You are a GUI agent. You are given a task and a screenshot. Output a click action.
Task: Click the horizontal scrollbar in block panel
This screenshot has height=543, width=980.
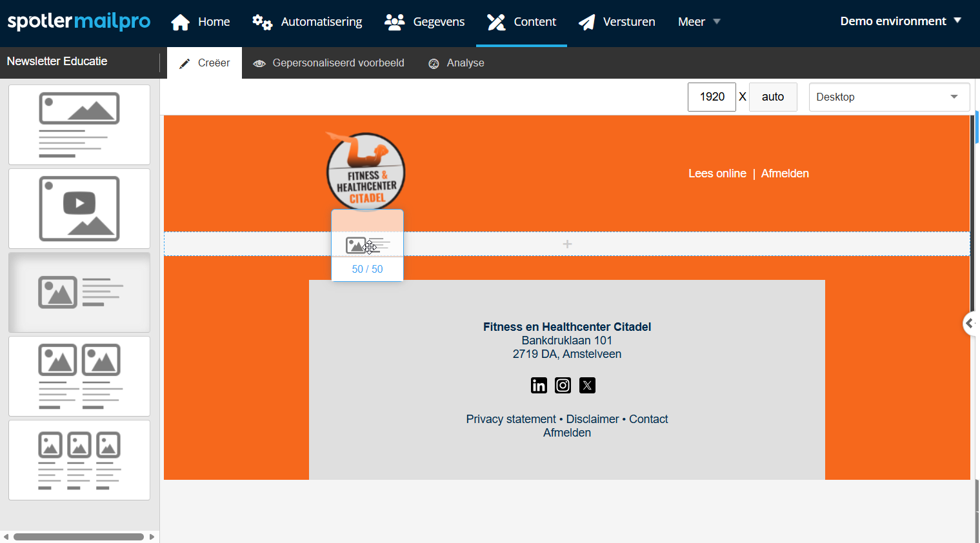[x=79, y=537]
